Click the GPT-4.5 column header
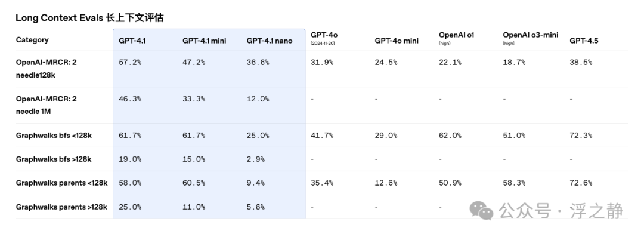The image size is (644, 237). coord(584,41)
